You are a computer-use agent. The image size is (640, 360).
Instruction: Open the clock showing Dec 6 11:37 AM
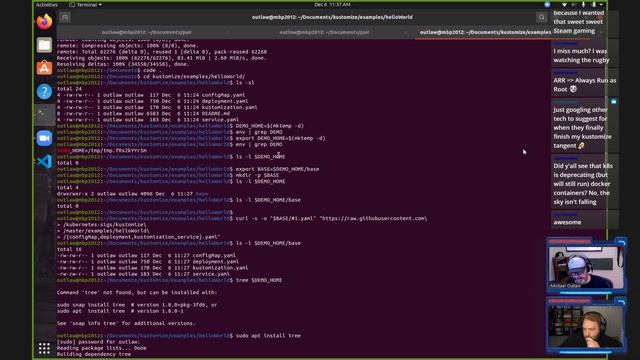tap(332, 4)
